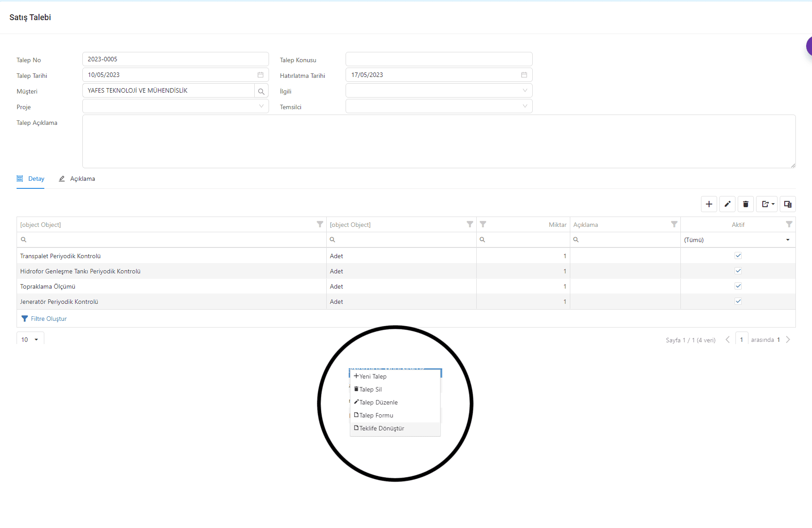Open Hatırlatma Tarihi calendar picker
This screenshot has width=812, height=528.
click(524, 75)
